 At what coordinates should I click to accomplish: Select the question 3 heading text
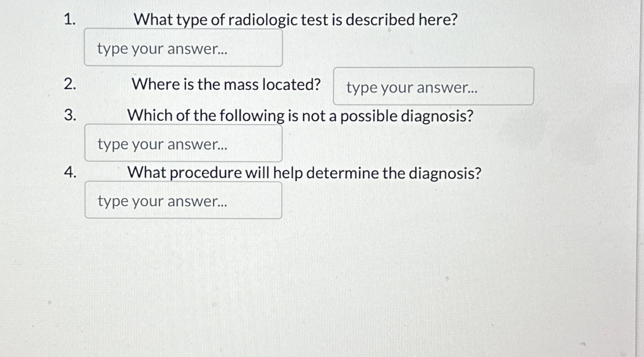click(x=299, y=116)
